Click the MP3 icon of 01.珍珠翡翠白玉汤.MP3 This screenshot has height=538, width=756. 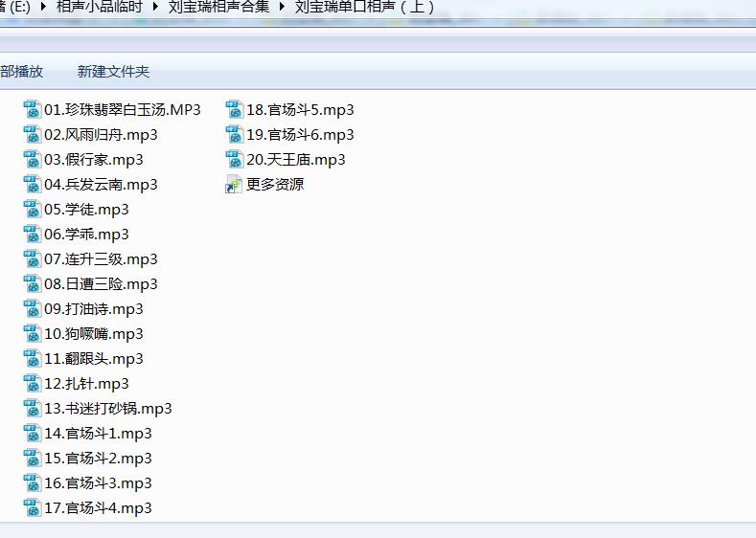(x=33, y=109)
